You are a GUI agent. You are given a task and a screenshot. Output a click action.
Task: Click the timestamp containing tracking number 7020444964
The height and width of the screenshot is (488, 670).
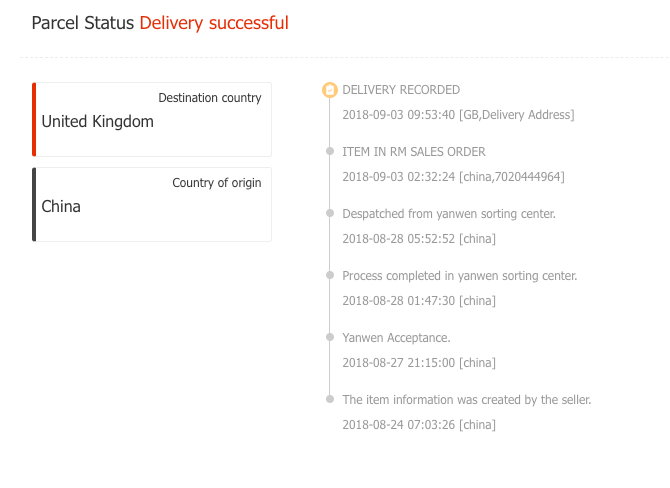(453, 177)
